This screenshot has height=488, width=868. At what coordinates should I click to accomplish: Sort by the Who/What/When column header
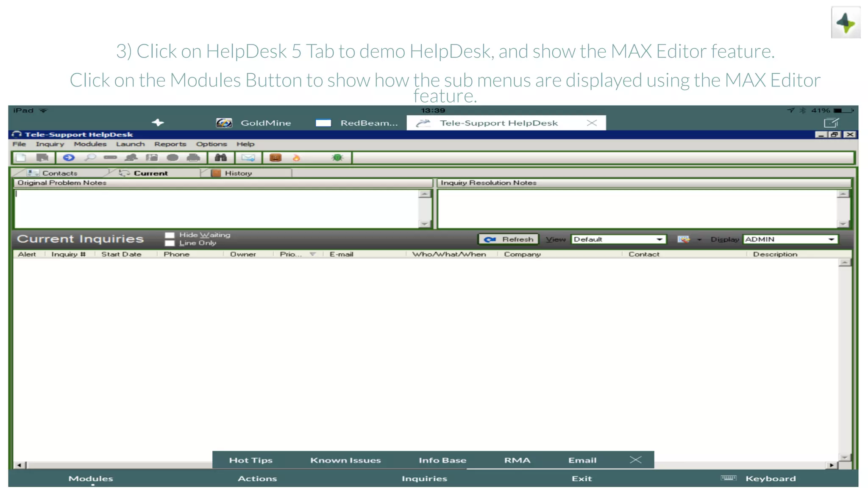(x=449, y=254)
